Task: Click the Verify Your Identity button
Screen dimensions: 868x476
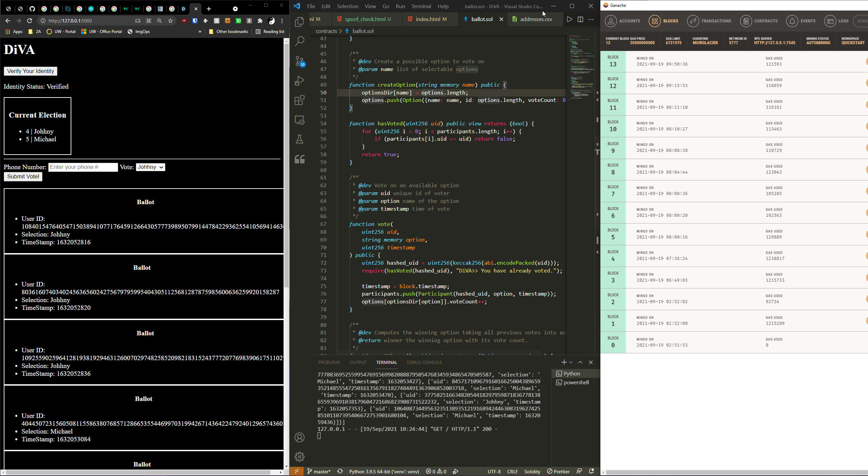Action: [x=31, y=71]
